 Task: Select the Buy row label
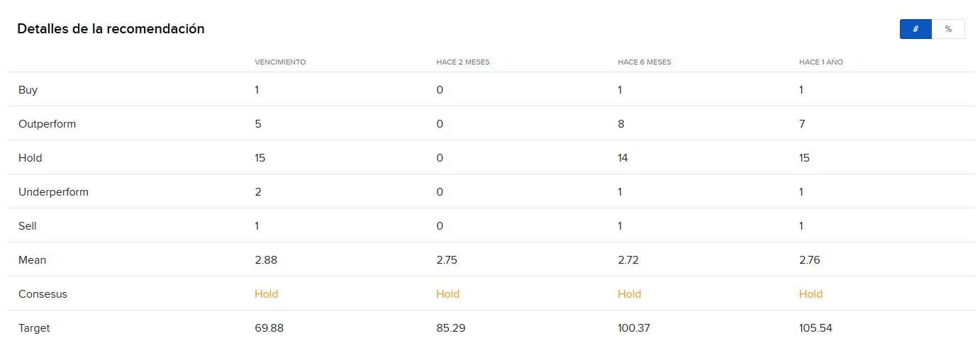(x=28, y=90)
